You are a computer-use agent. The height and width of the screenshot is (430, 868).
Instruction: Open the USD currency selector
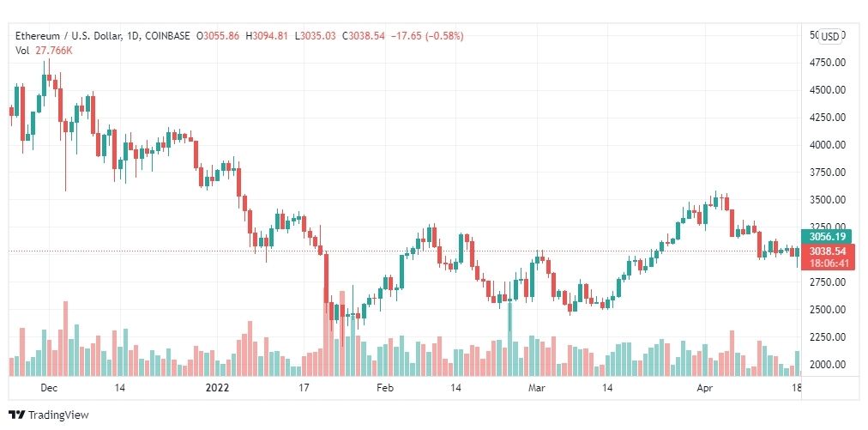coord(829,37)
